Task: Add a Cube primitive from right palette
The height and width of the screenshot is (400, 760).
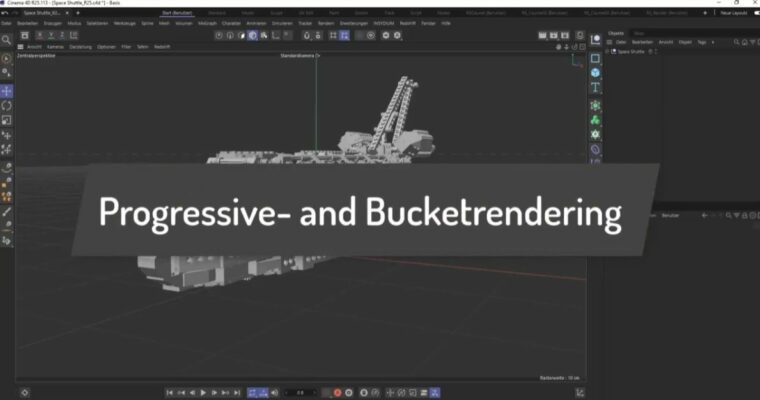Action: point(595,73)
